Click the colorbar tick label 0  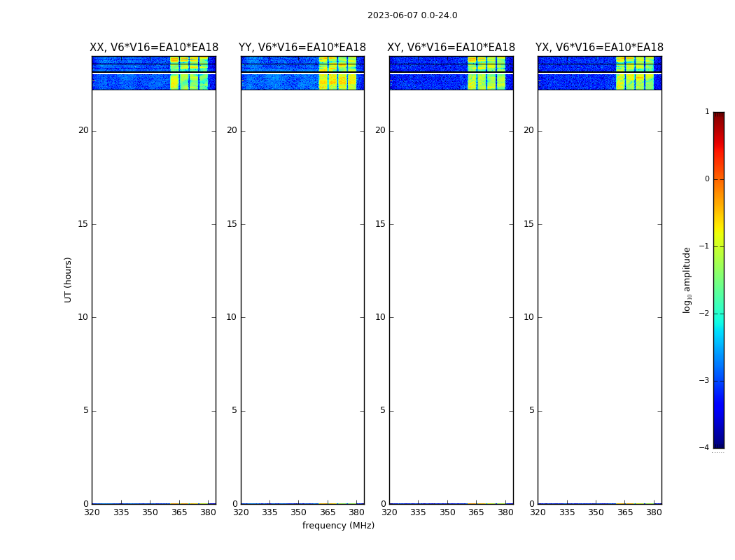[707, 179]
